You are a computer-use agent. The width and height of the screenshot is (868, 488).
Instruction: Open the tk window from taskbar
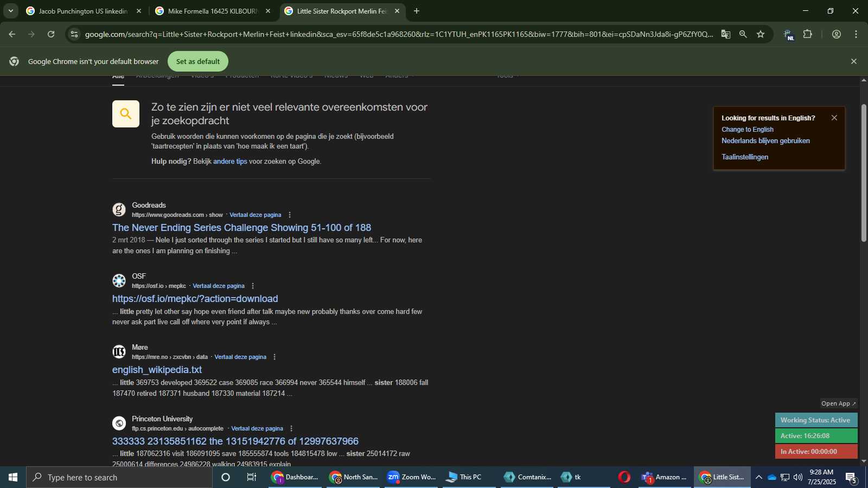click(584, 477)
